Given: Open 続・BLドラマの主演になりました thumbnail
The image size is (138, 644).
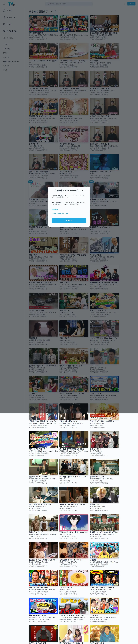Looking at the screenshot, I should click(74, 440).
